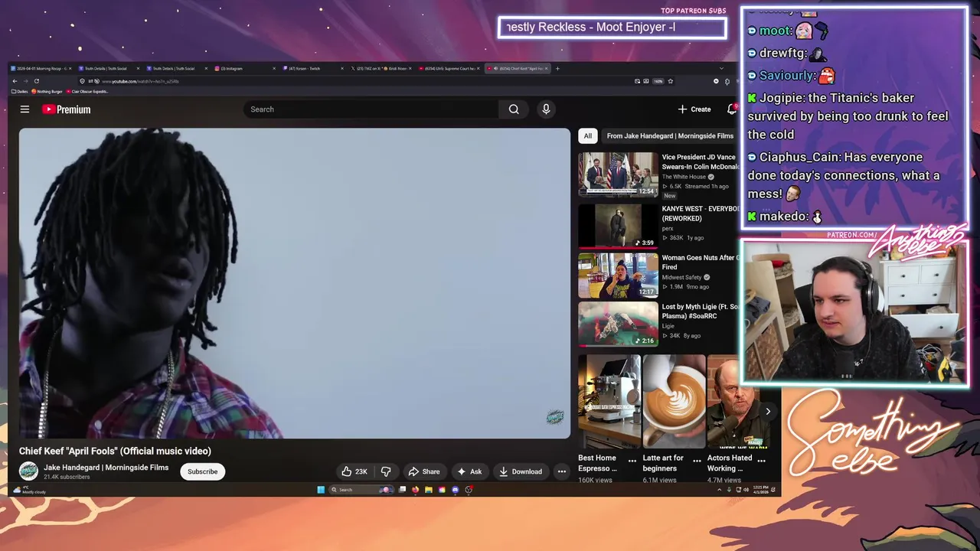The height and width of the screenshot is (551, 980).
Task: Show hidden system tray icons
Action: pyautogui.click(x=719, y=490)
